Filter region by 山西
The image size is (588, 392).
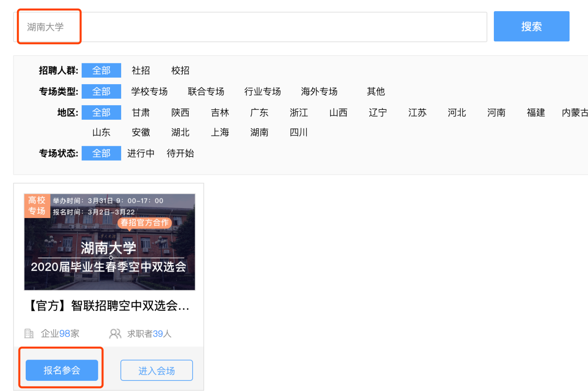pyautogui.click(x=338, y=112)
